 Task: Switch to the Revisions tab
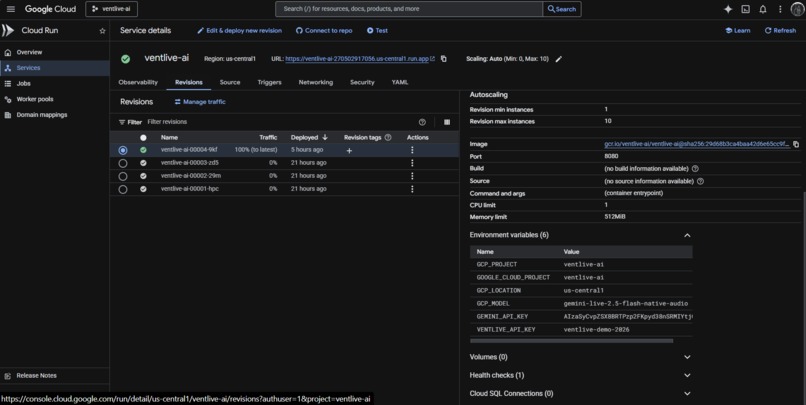pos(189,82)
